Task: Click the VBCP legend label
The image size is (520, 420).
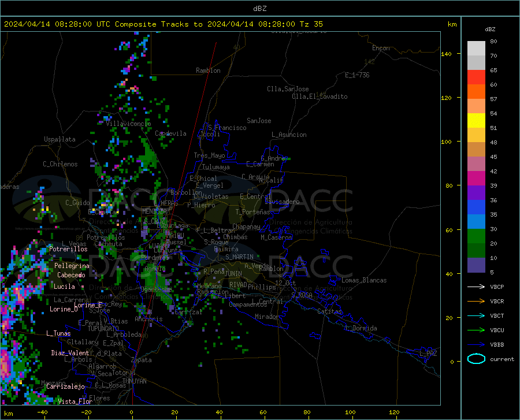Action: coord(497,287)
